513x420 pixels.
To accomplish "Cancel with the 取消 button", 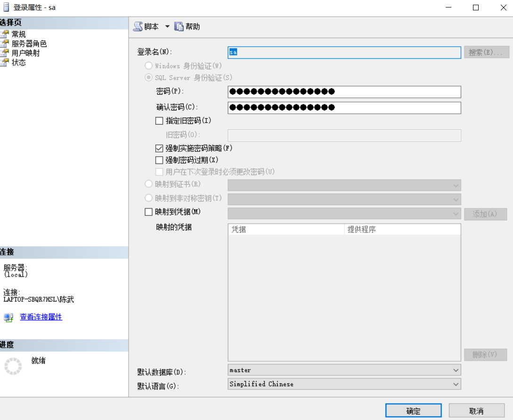I will [x=476, y=411].
